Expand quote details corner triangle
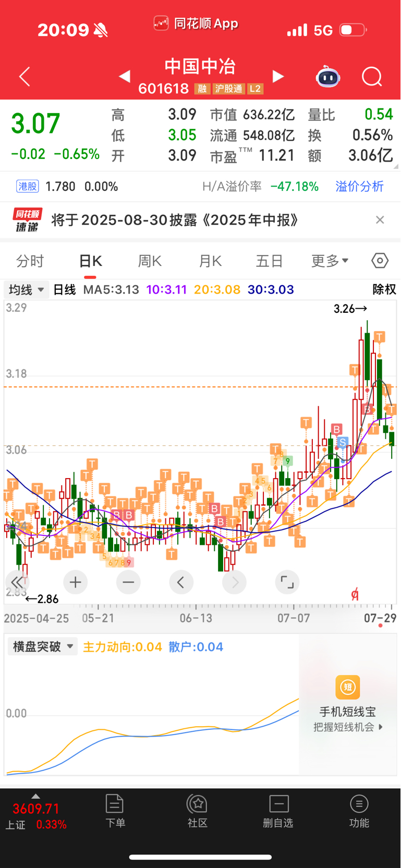Image resolution: width=401 pixels, height=868 pixels. [396, 166]
